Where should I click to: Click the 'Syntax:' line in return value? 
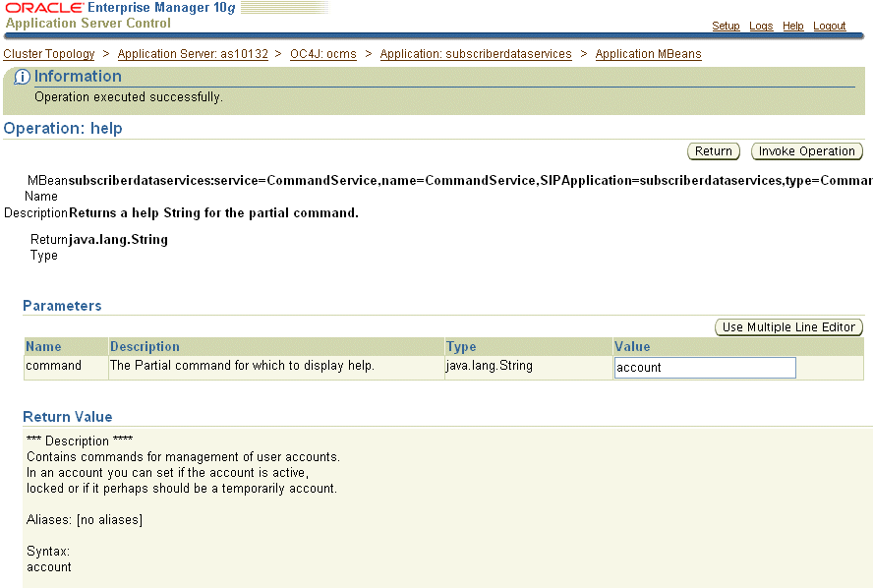point(48,552)
